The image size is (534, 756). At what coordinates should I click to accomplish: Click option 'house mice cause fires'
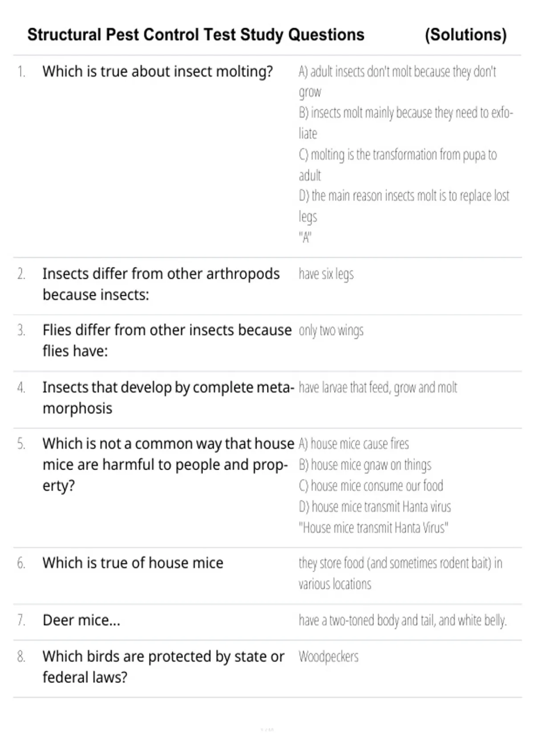pyautogui.click(x=354, y=444)
